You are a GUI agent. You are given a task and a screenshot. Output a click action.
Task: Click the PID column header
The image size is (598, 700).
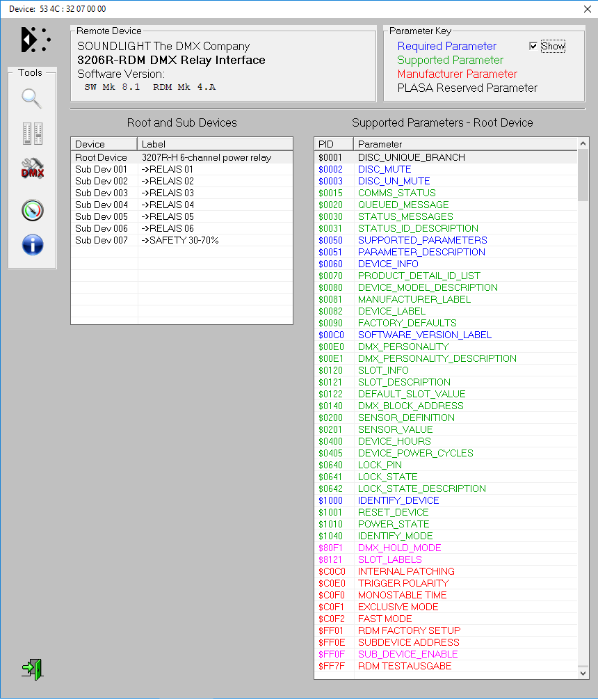(x=326, y=144)
